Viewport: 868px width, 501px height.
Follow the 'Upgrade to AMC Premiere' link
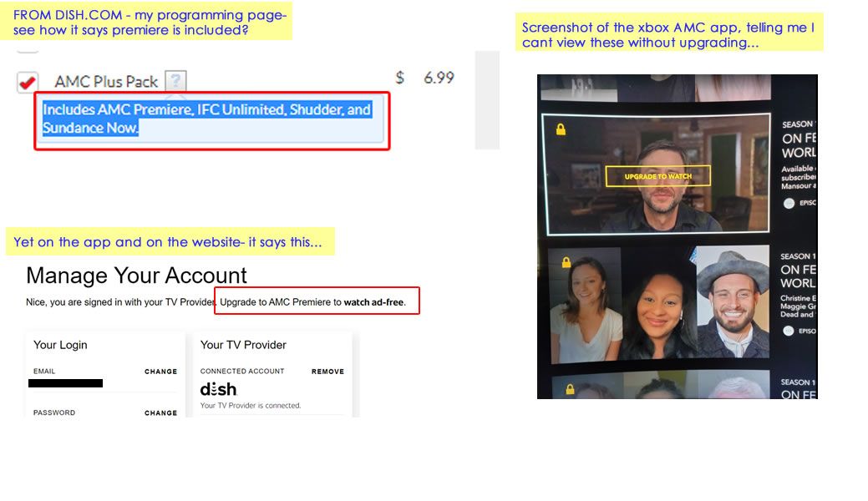(312, 302)
